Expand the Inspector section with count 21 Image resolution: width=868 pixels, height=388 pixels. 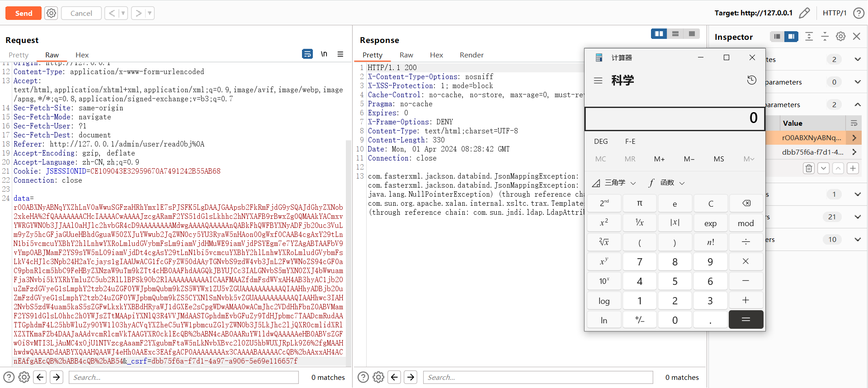(x=858, y=217)
